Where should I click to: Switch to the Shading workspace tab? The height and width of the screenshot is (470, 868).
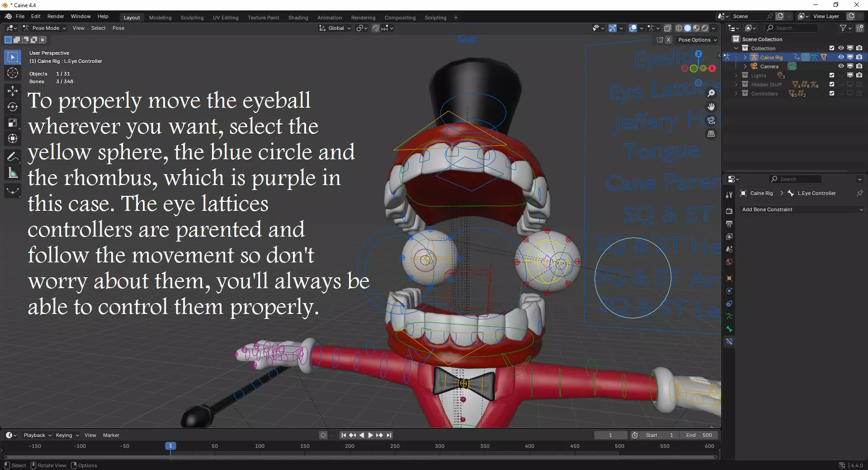pos(298,18)
